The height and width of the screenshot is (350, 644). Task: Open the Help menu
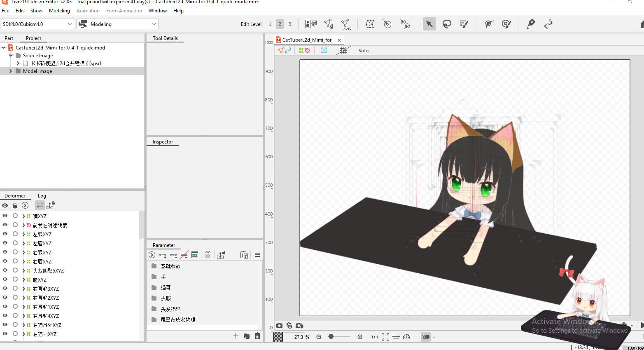(178, 11)
